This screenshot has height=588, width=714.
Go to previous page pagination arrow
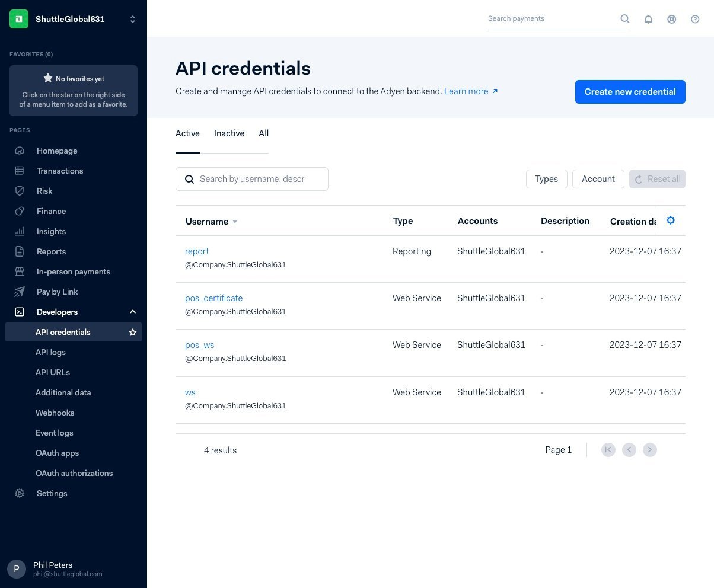pos(629,450)
